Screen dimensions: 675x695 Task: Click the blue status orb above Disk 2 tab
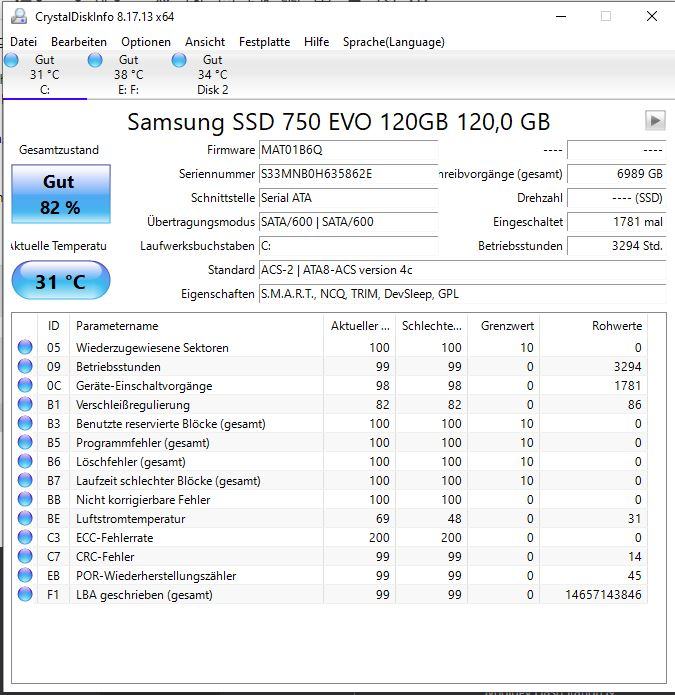pos(179,60)
